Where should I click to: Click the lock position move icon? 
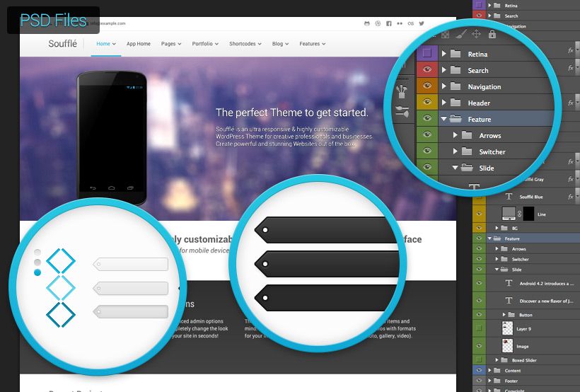pyautogui.click(x=476, y=34)
